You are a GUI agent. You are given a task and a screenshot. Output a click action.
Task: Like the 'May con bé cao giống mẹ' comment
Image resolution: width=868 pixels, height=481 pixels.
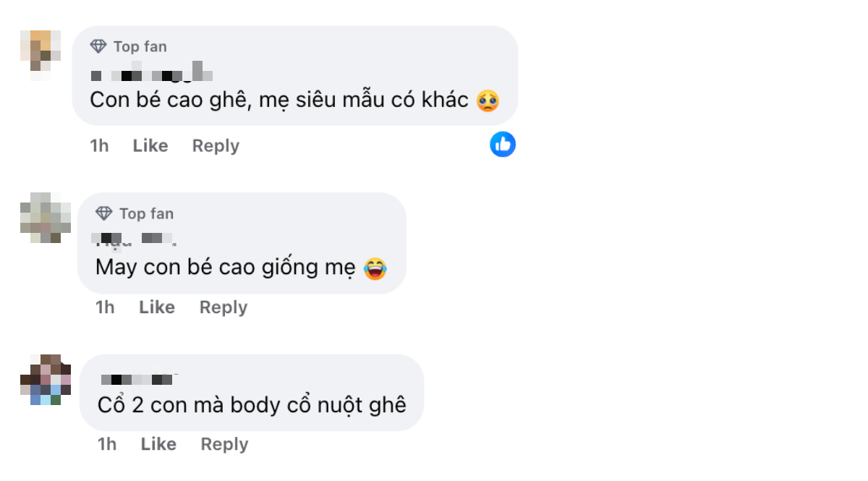point(157,307)
